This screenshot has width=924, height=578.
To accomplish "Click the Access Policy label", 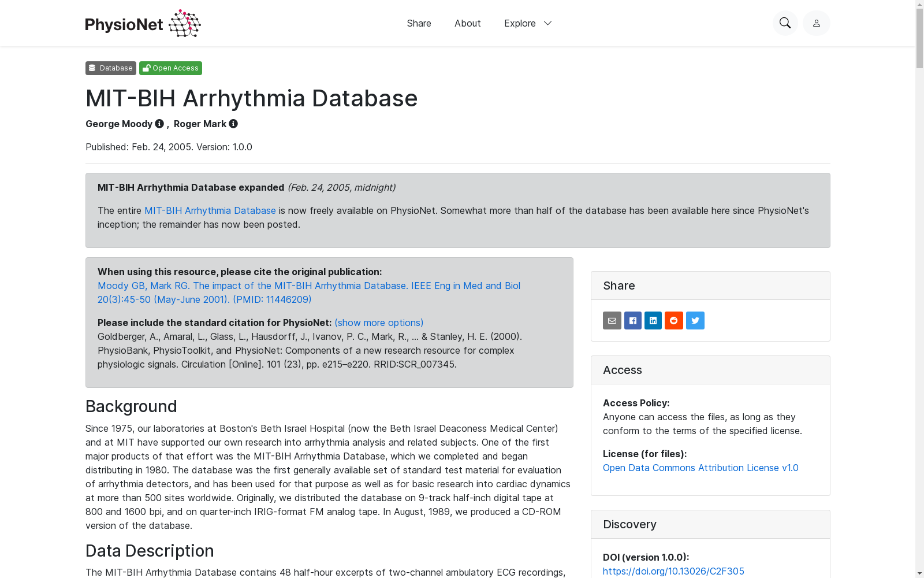I will [636, 403].
